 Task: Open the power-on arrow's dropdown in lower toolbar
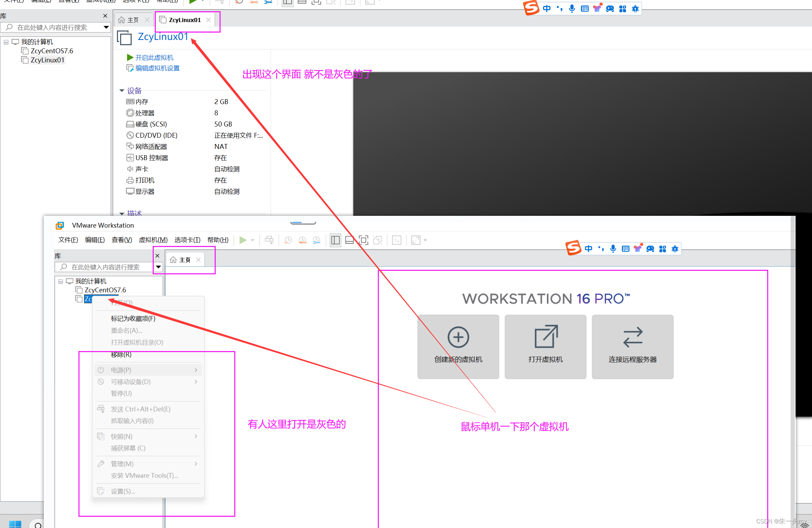click(252, 240)
